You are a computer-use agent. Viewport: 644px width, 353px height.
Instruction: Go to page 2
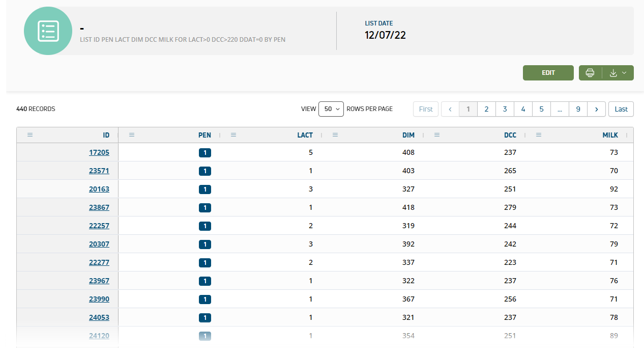(486, 109)
